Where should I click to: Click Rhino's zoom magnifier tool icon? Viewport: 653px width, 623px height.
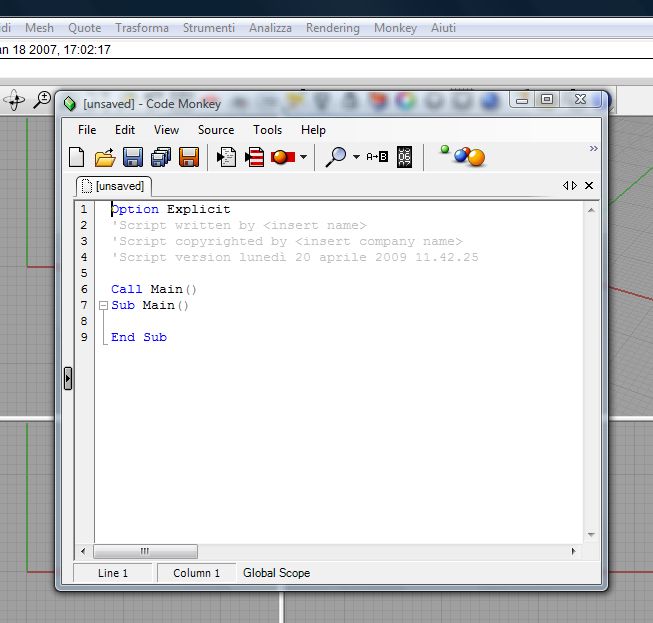tap(42, 100)
